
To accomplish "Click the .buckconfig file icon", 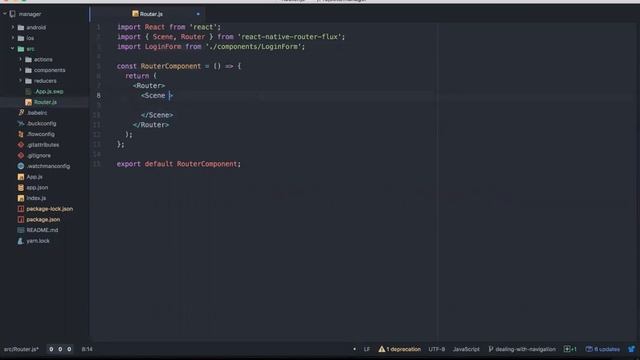I will [x=21, y=123].
